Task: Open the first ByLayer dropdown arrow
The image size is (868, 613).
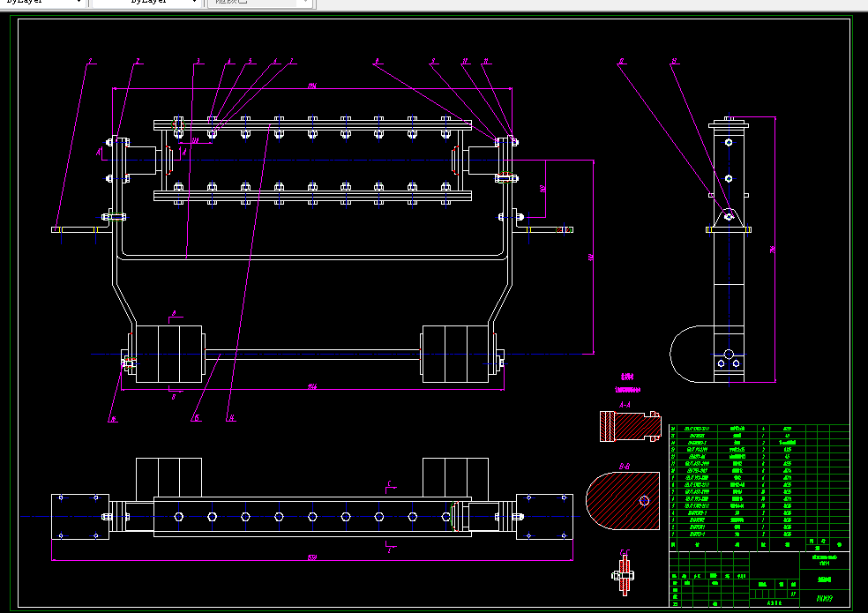Action: point(79,3)
